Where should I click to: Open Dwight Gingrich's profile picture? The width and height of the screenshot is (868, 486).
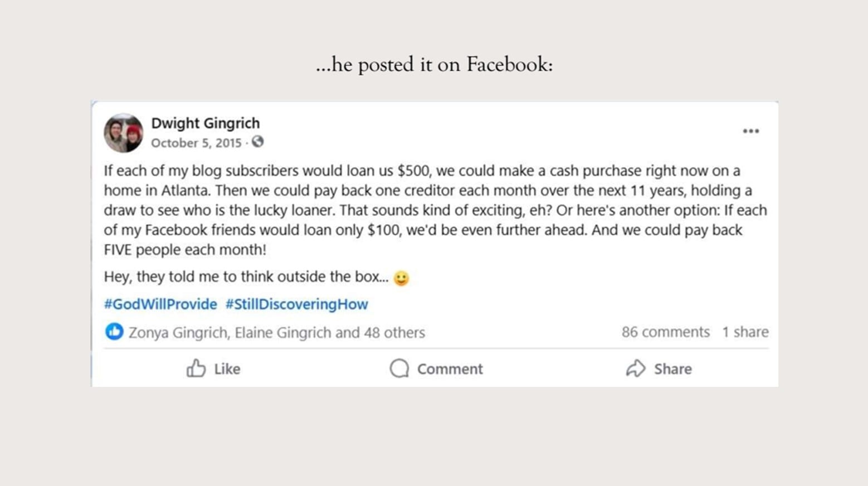click(124, 133)
